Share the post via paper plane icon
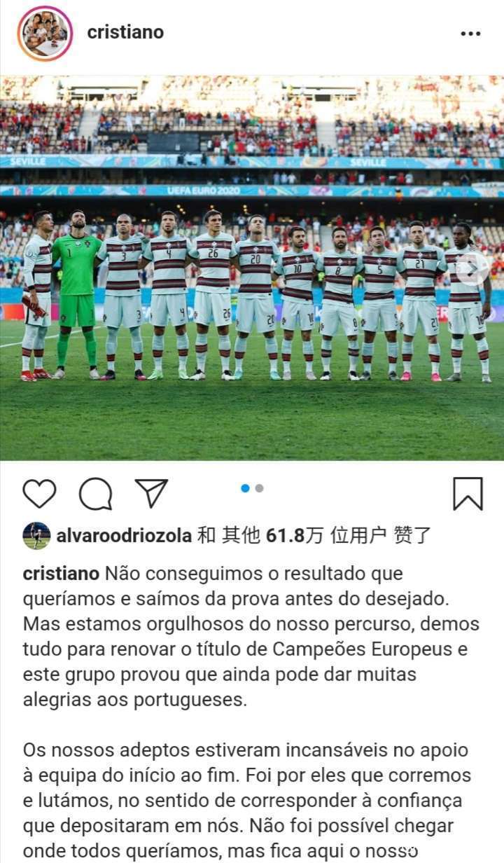 (151, 493)
